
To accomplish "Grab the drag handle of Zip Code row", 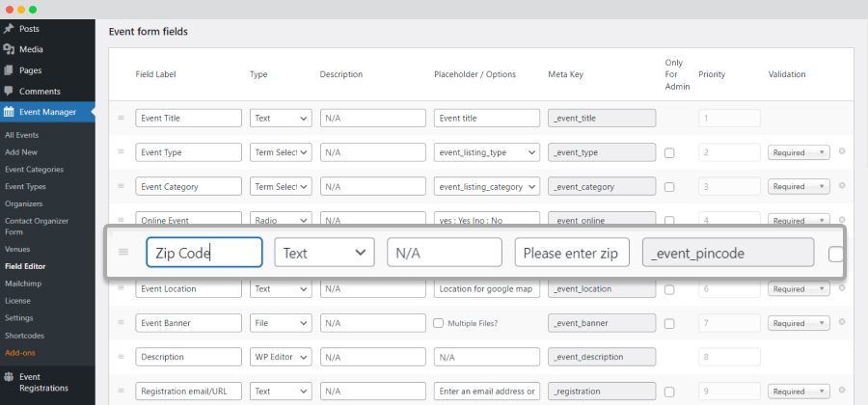I will click(x=123, y=253).
